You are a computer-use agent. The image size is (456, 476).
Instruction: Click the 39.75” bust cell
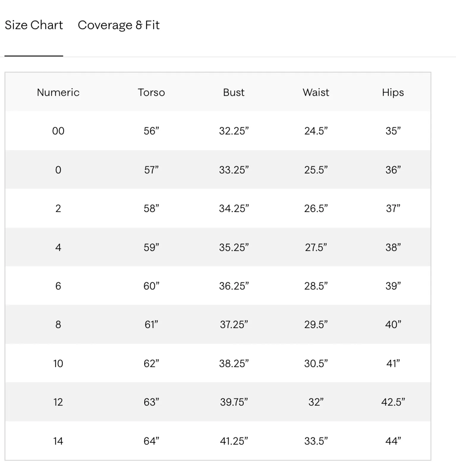point(234,402)
